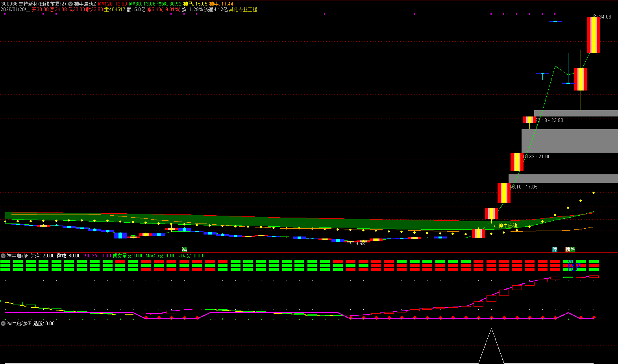Viewport: 618px width, 364px height.
Task: Click the 神马: 15.05 value
Action: [x=195, y=4]
